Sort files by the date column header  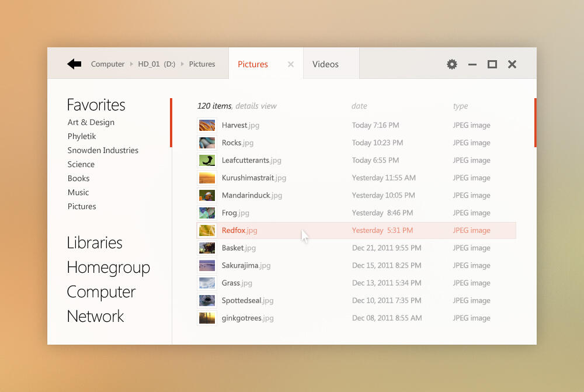pyautogui.click(x=359, y=106)
